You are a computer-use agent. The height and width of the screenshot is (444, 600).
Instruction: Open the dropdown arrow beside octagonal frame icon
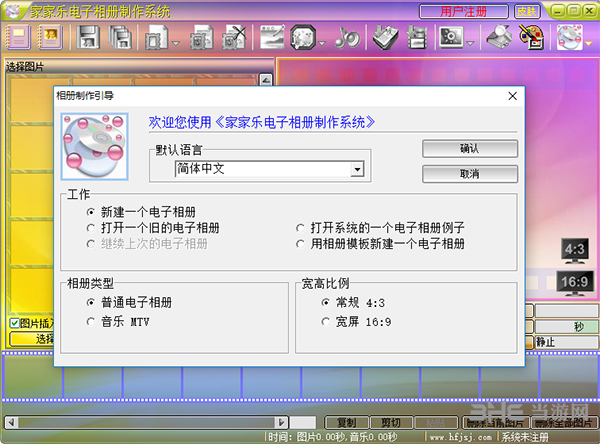[322, 43]
